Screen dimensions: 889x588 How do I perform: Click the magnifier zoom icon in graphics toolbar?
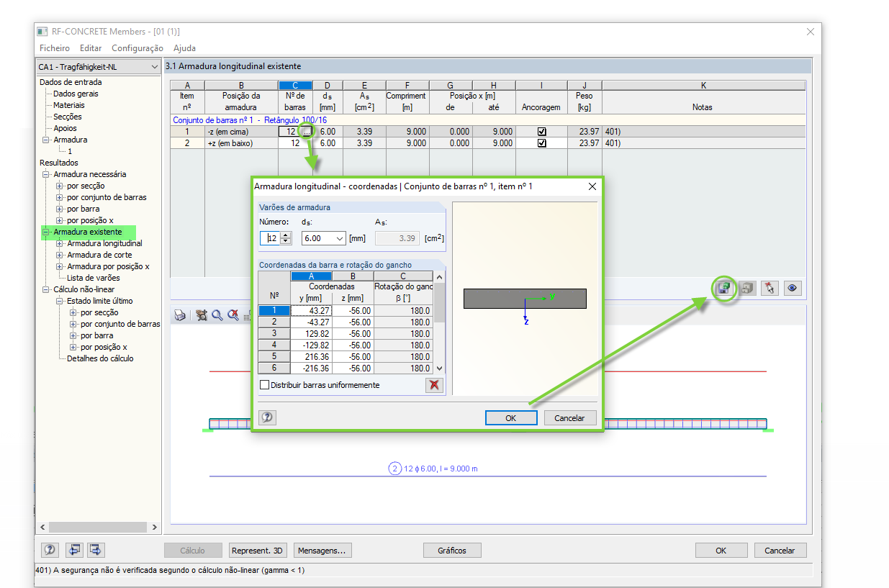tap(217, 315)
